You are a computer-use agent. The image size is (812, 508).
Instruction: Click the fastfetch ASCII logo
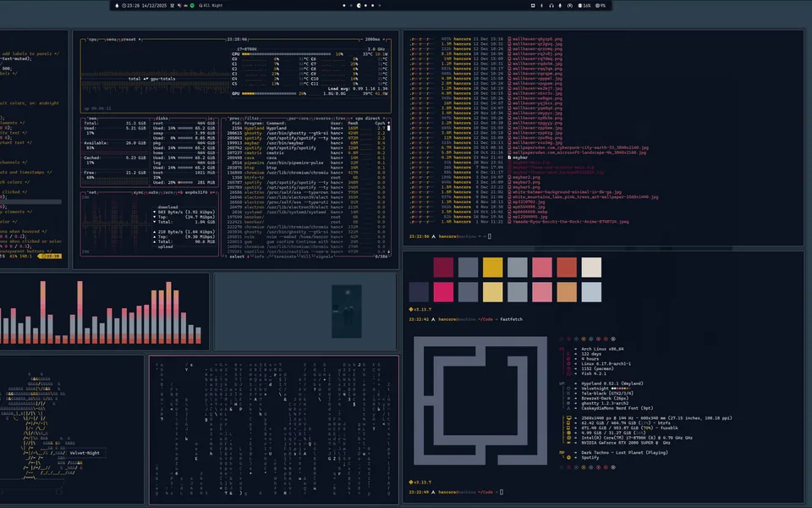tap(480, 400)
